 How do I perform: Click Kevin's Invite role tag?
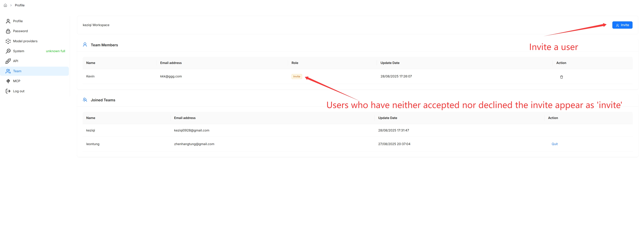[x=296, y=76]
